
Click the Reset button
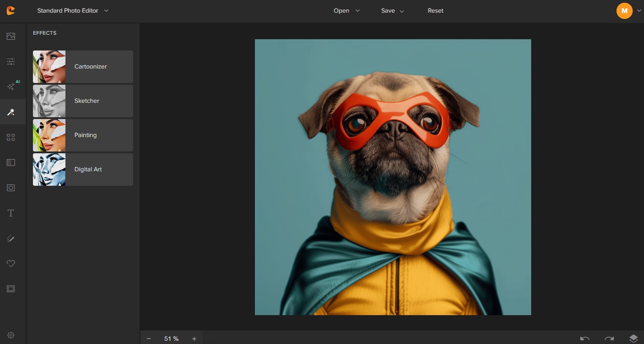point(436,11)
